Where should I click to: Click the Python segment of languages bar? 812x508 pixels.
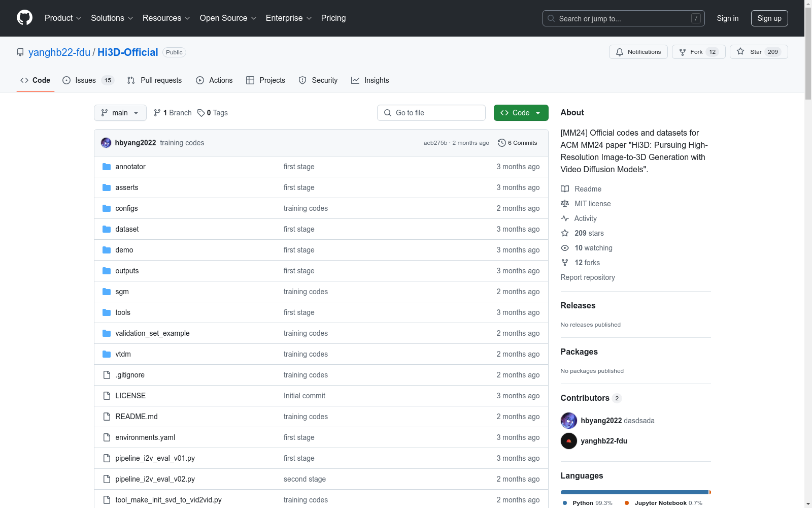(634, 492)
